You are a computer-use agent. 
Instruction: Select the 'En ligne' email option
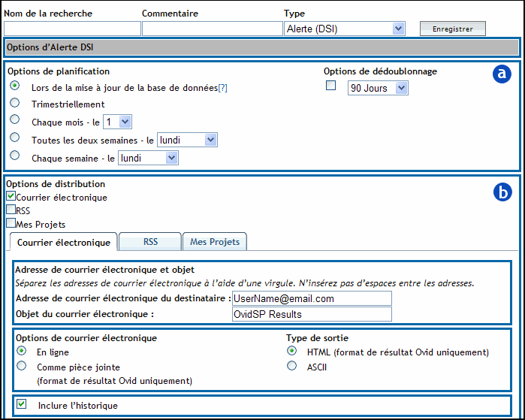click(x=22, y=351)
